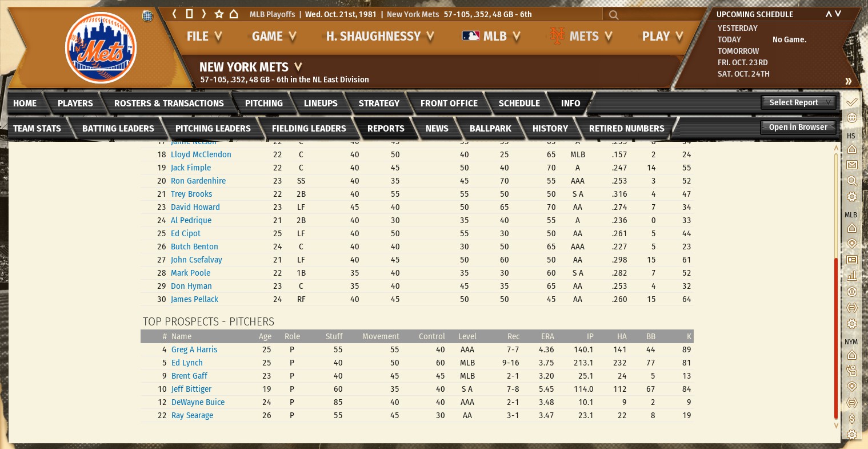Expand the H. SHAUGHNESSY manager menu
Screen dimensions: 868x449
click(x=380, y=37)
